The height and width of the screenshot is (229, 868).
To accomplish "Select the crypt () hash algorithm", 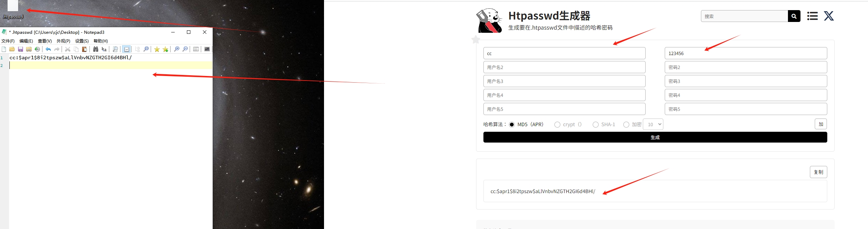I will pos(557,124).
